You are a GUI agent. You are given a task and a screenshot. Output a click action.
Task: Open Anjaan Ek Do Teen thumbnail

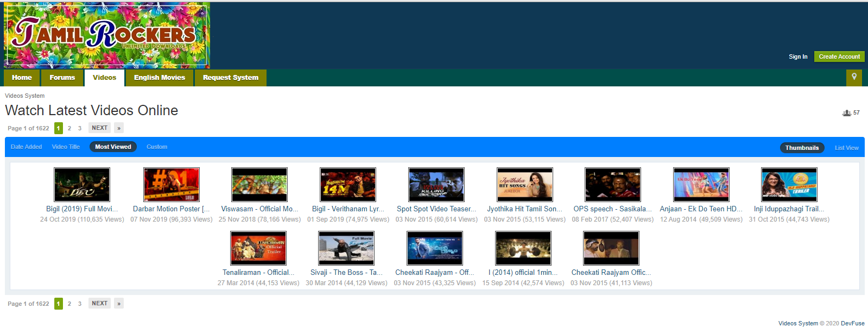701,185
